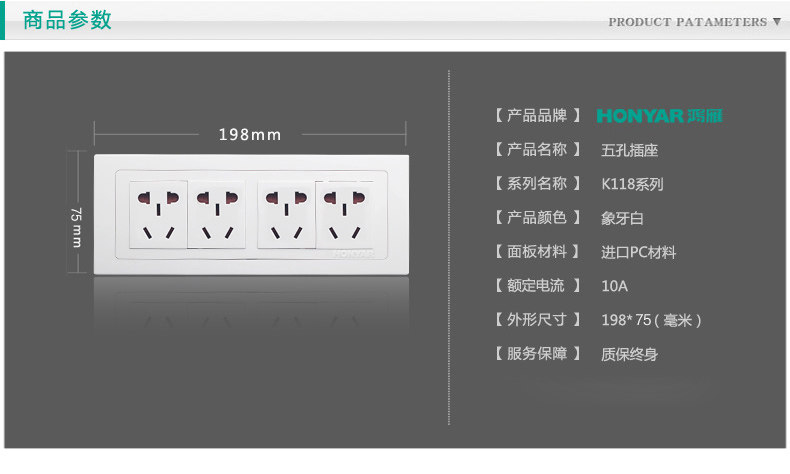The height and width of the screenshot is (474, 790).
Task: Click the 75mm height dimension label
Action: [x=76, y=227]
